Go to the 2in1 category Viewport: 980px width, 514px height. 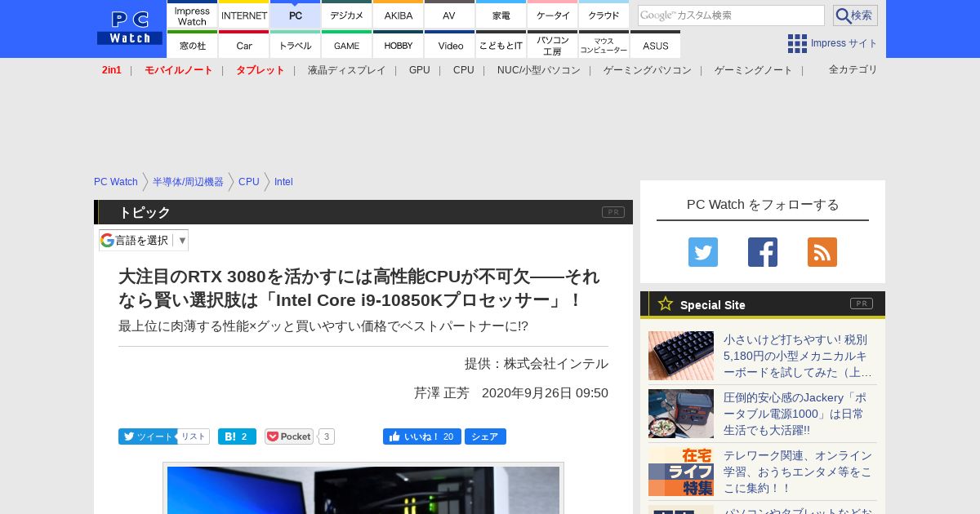tap(112, 70)
